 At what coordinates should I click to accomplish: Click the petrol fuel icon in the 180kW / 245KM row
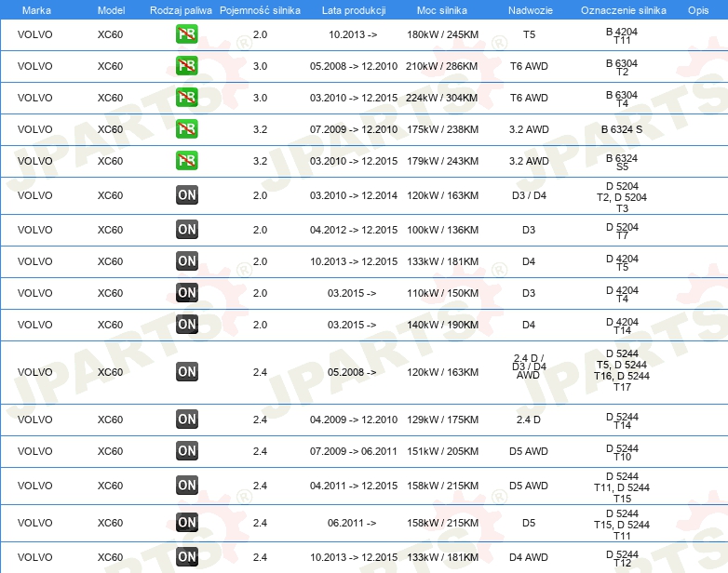(x=186, y=33)
